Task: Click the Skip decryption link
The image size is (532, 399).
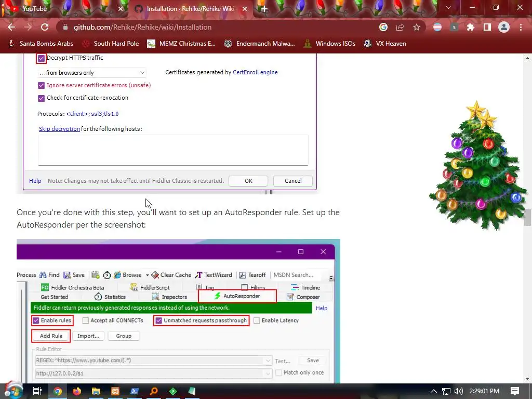Action: 59,129
